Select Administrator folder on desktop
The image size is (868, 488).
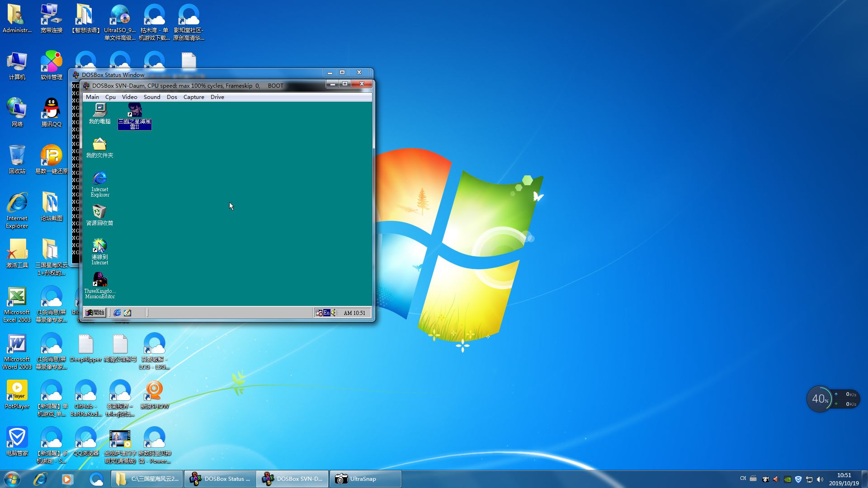[x=17, y=19]
